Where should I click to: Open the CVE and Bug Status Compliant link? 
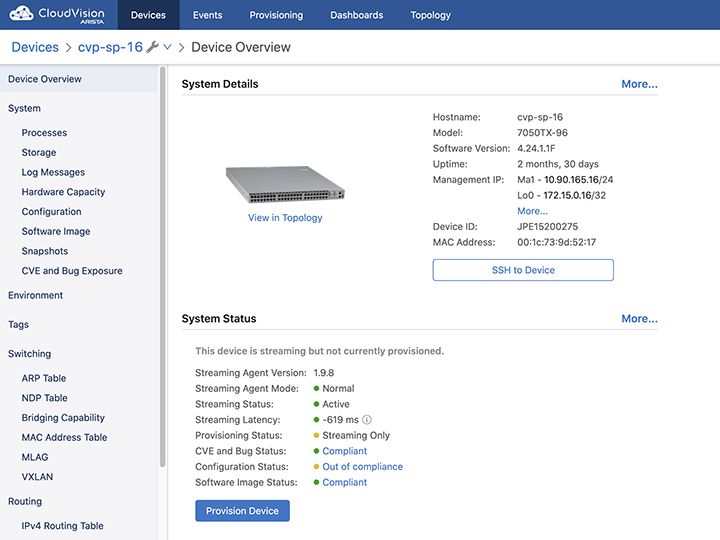coord(344,451)
